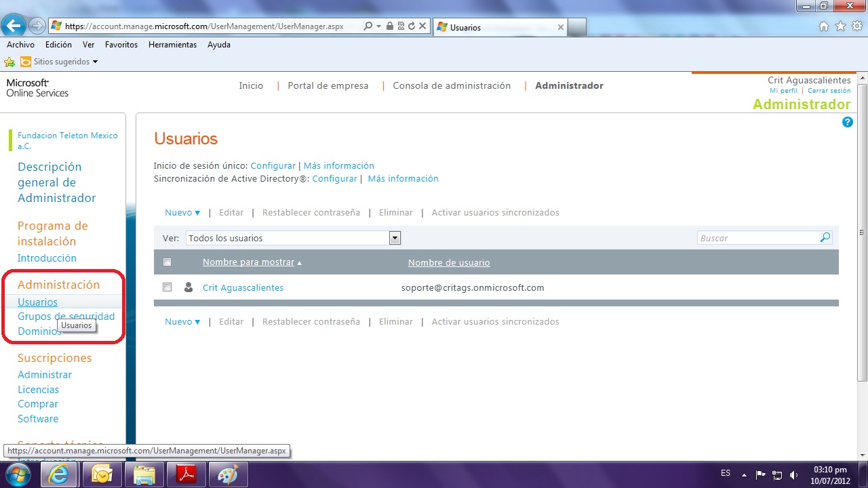Click the help question mark icon
This screenshot has height=488, width=868.
pyautogui.click(x=847, y=122)
